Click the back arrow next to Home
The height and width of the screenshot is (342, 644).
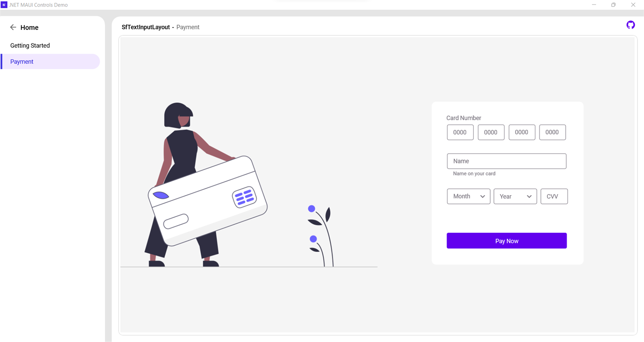coord(13,28)
